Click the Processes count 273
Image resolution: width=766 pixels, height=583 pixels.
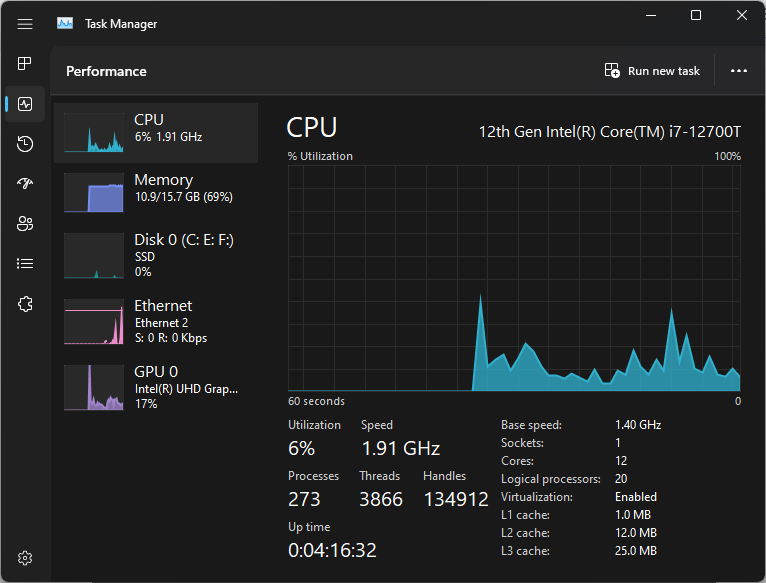[x=304, y=499]
